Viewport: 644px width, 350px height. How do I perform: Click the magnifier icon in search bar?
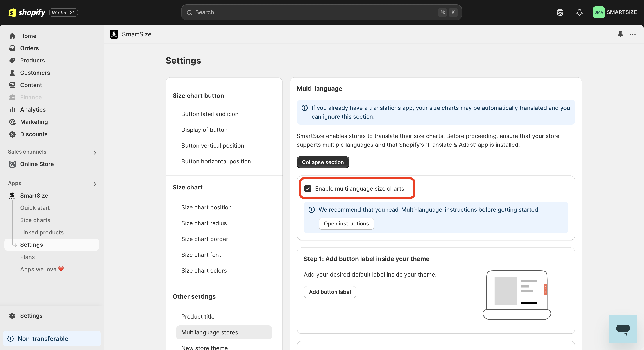pos(189,12)
